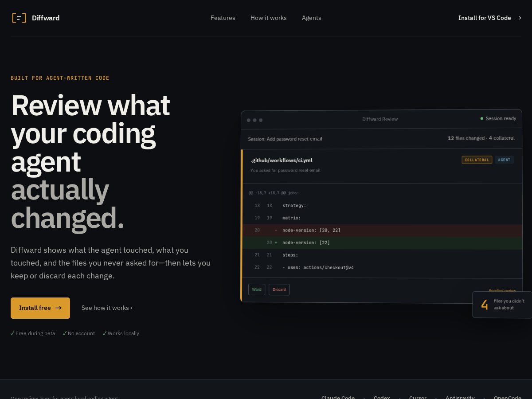This screenshot has width=532, height=399.
Task: Click You asked for password reset email note
Action: point(285,170)
